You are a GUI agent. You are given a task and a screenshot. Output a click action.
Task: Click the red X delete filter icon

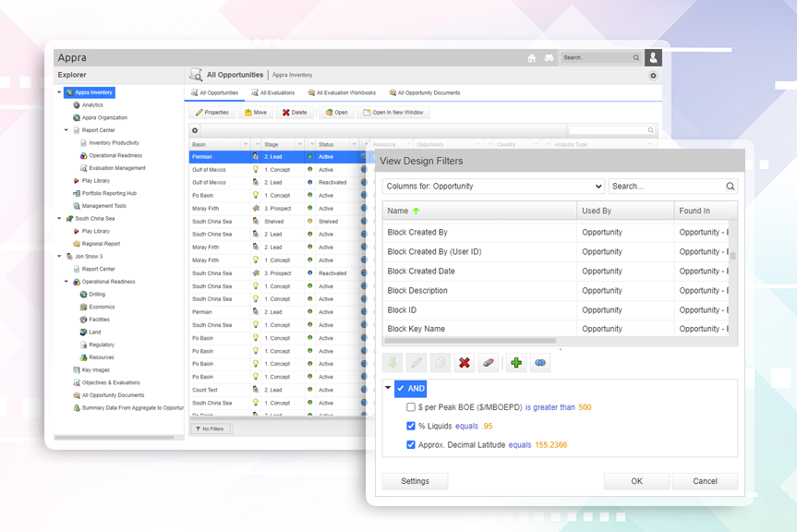(464, 363)
